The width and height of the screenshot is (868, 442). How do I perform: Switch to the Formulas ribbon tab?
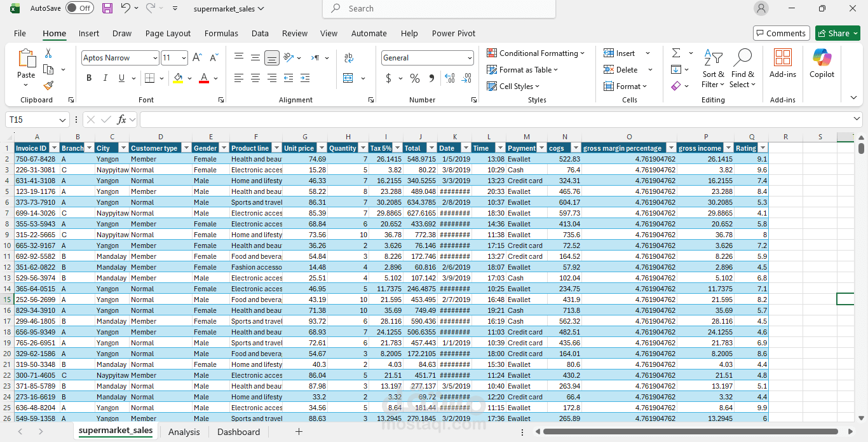221,33
